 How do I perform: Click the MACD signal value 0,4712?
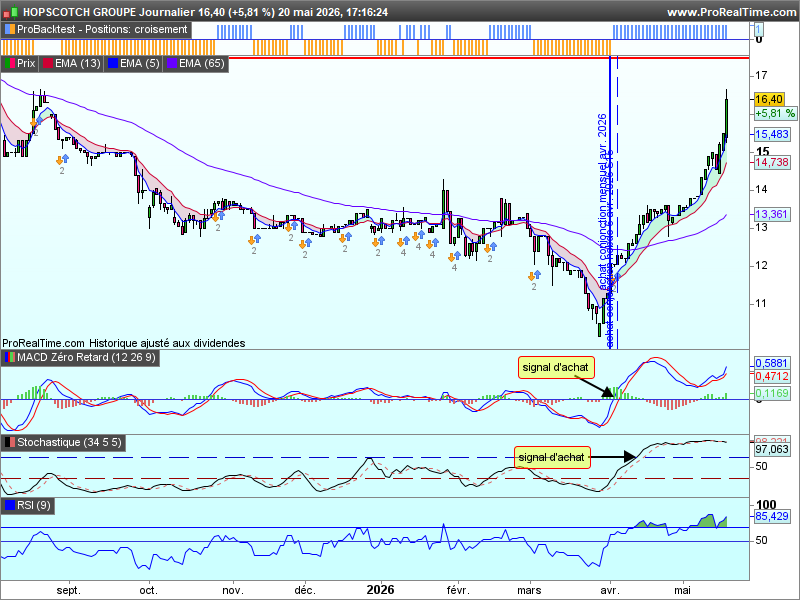point(772,377)
